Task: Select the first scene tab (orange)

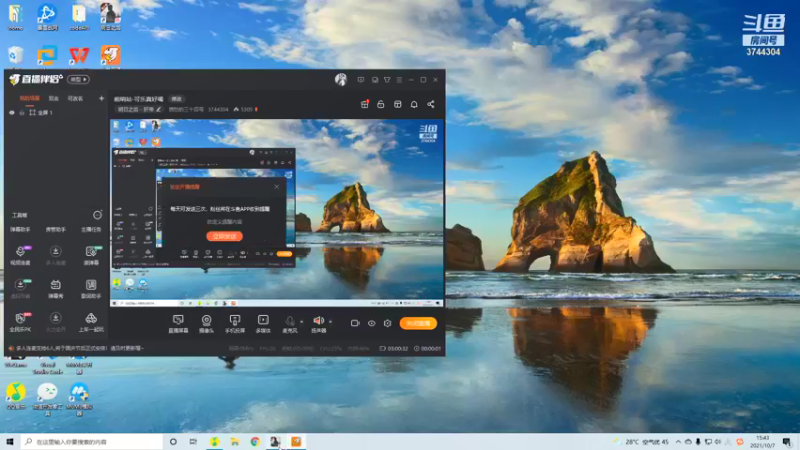Action: point(29,98)
